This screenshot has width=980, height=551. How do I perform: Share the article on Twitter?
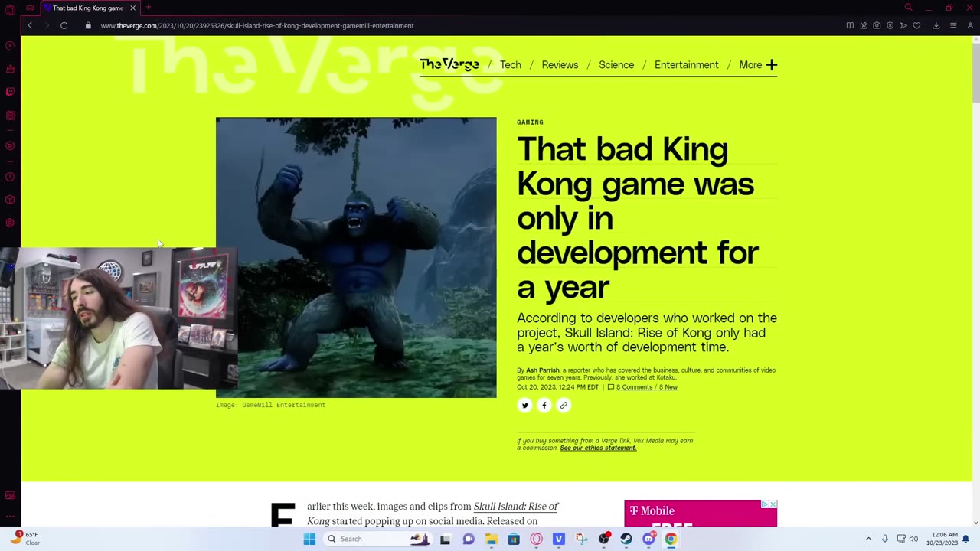(x=524, y=406)
